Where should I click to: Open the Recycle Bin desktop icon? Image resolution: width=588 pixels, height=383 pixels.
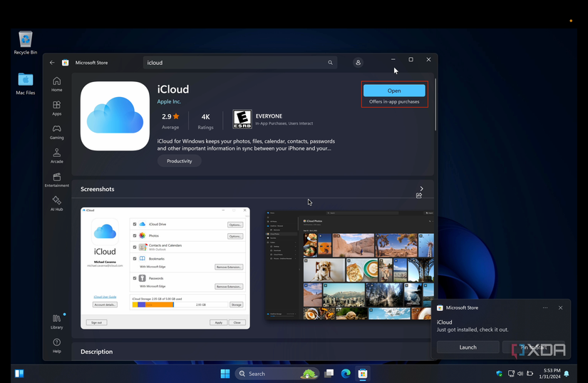26,43
